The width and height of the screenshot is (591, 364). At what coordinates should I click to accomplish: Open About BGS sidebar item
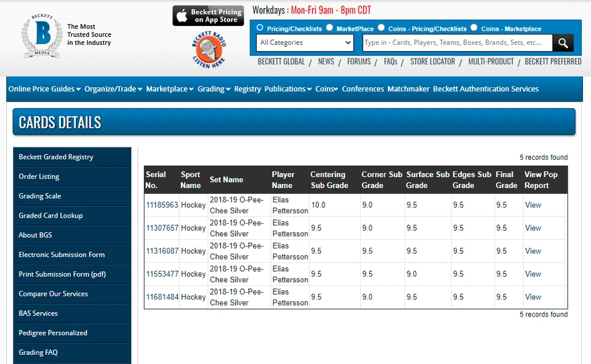coord(72,235)
